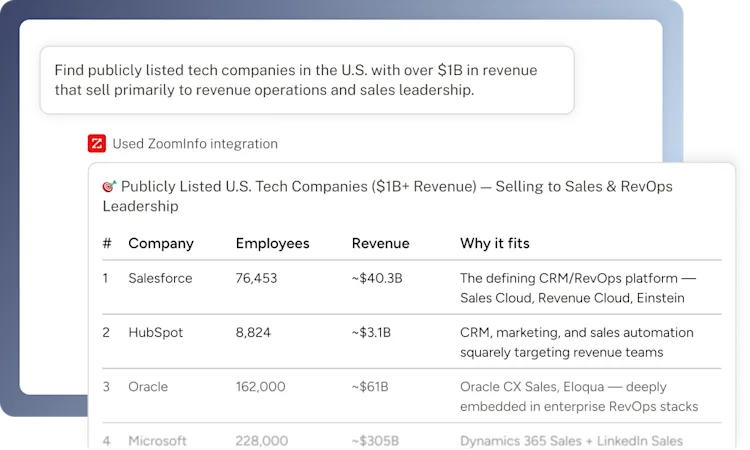Viewport: 750px width, 450px height.
Task: Select the 'Oracle' company cell
Action: point(148,386)
